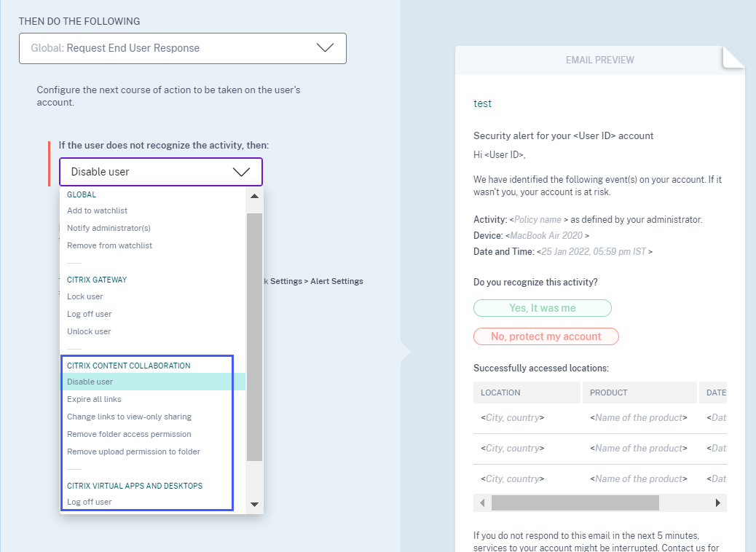
Task: Pick Remove folder access permission
Action: (129, 434)
